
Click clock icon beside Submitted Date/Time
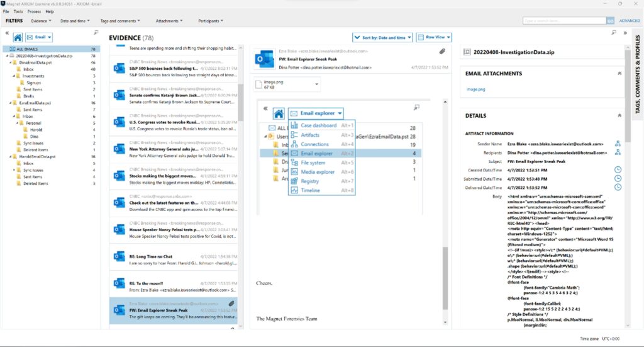click(x=618, y=178)
